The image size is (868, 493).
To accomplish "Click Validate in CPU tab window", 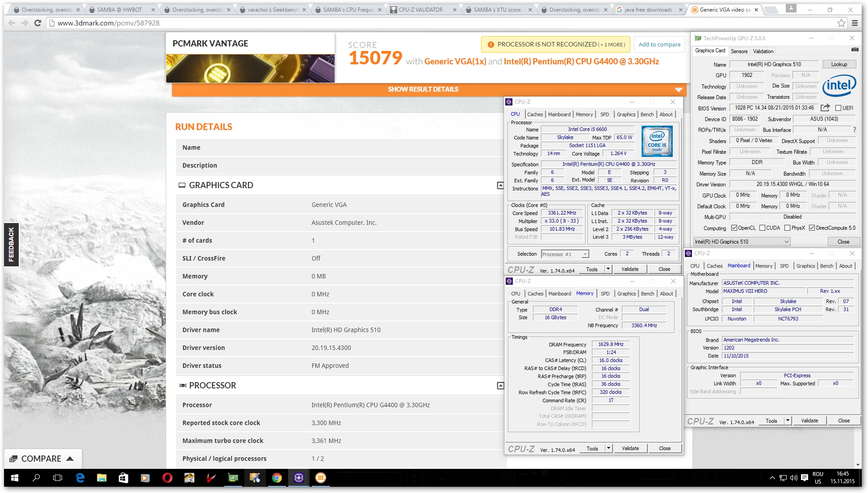I will 630,269.
